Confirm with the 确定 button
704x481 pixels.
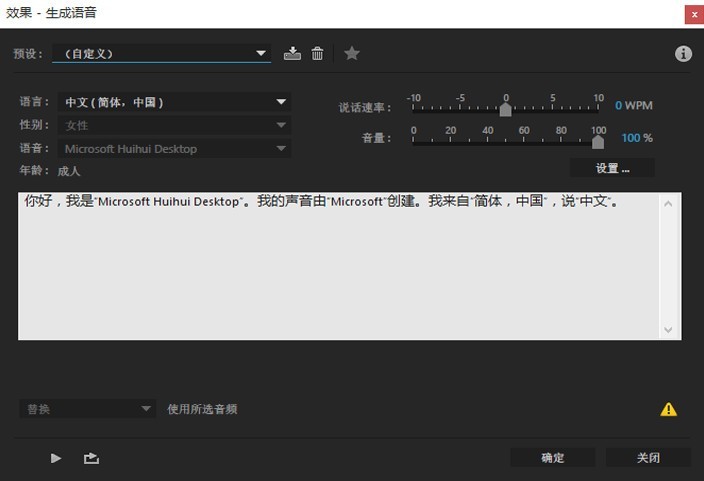(553, 458)
